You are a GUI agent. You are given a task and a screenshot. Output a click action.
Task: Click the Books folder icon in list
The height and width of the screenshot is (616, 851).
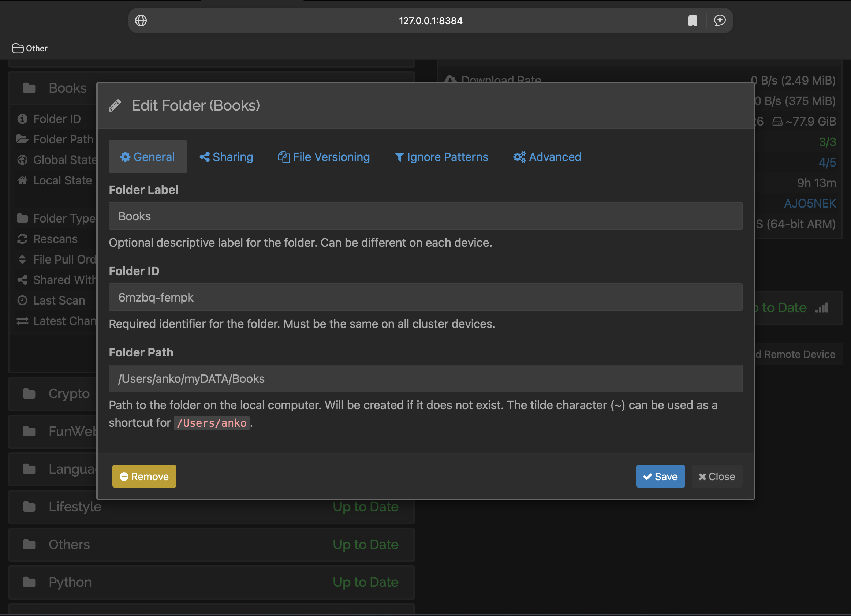coord(29,88)
